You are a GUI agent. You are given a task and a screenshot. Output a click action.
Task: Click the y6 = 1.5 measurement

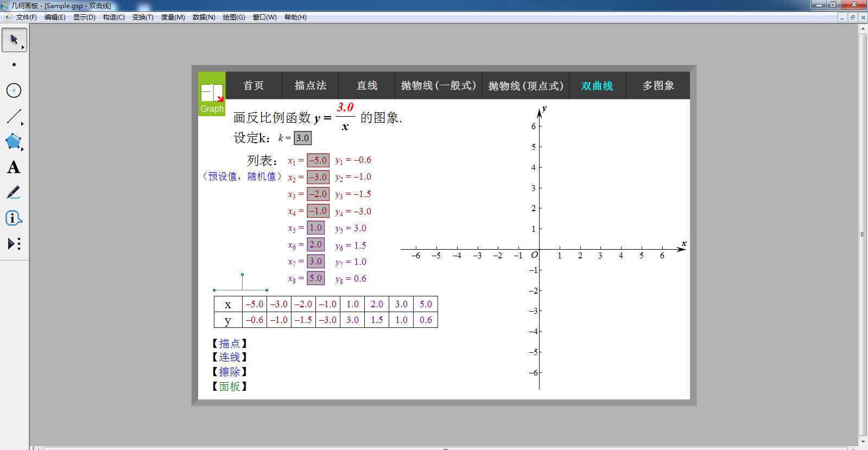point(351,246)
